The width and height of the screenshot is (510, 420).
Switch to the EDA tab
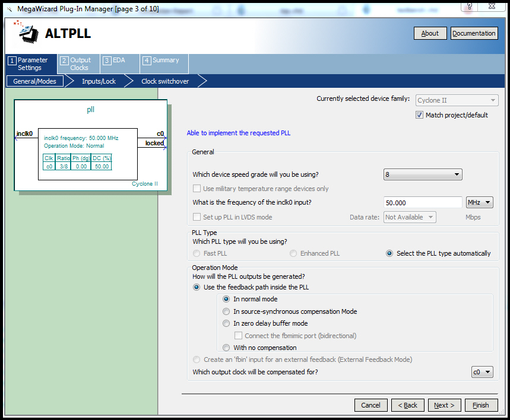point(120,63)
